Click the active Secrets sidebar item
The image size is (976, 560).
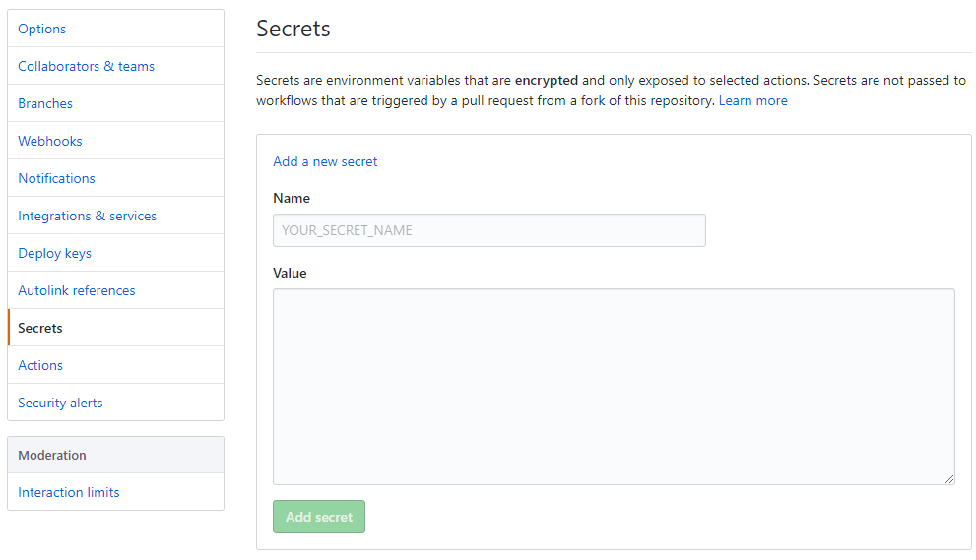click(116, 328)
